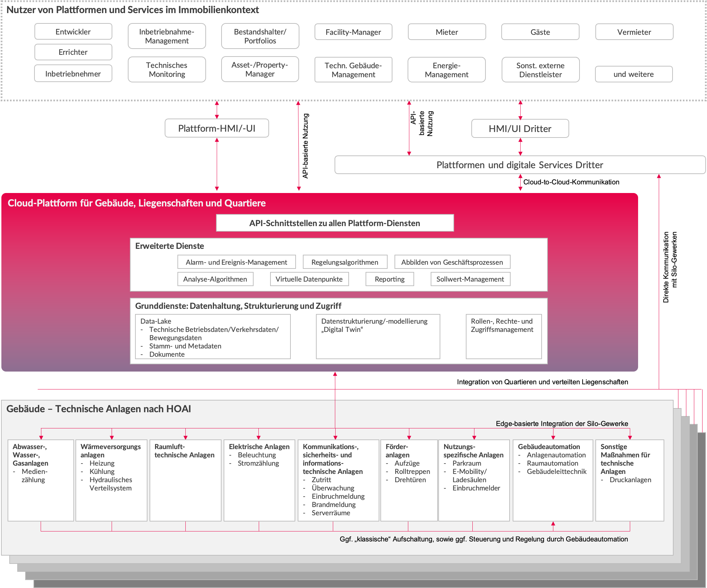Select Rollen-, Rechte- und Zugriffsmanagement box
707x588 pixels.
coord(503,337)
